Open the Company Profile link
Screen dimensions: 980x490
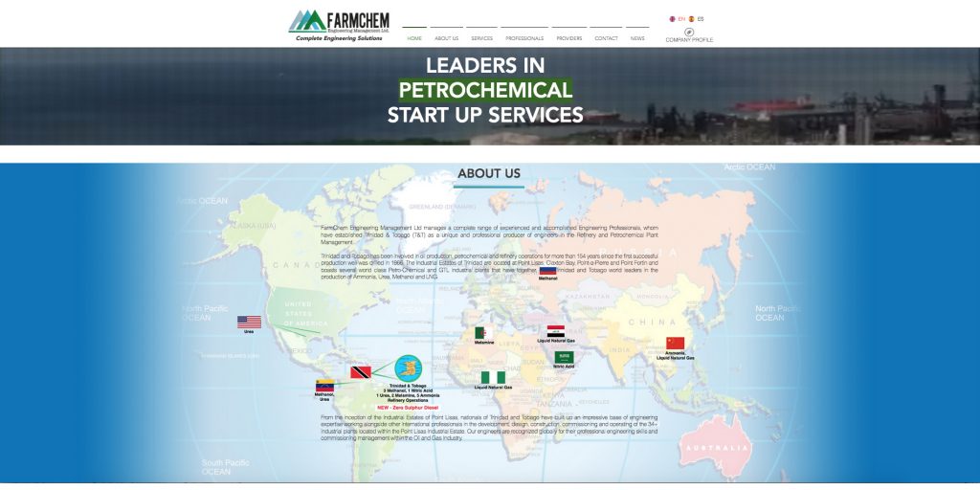tap(689, 40)
